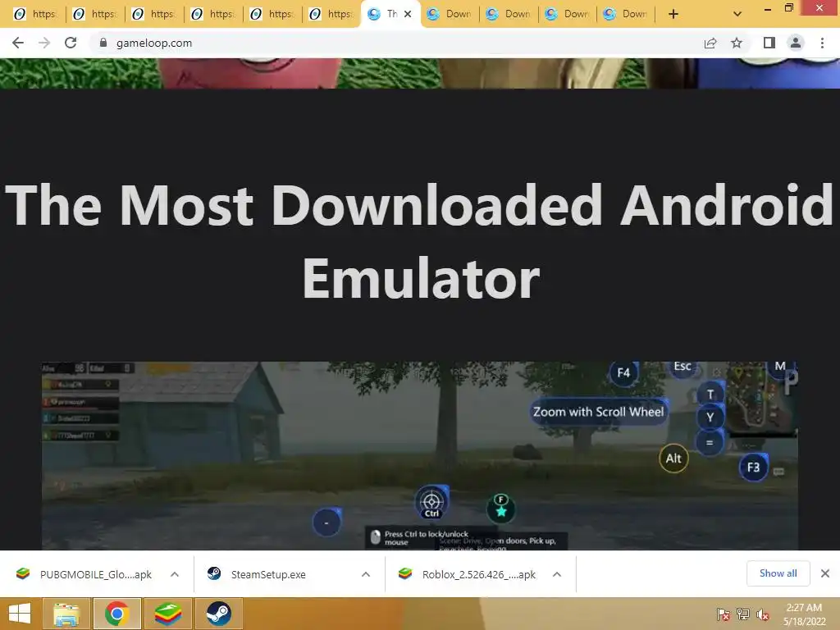This screenshot has width=840, height=630.
Task: Click the gameloop.com address bar
Action: [396, 43]
